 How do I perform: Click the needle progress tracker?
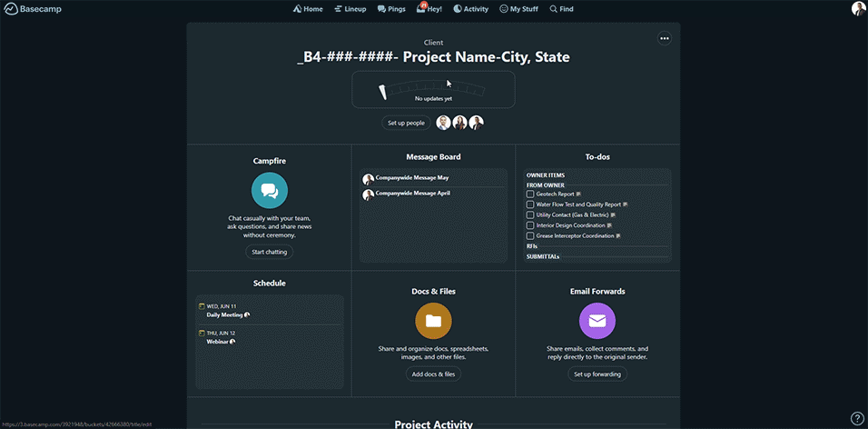(x=433, y=89)
